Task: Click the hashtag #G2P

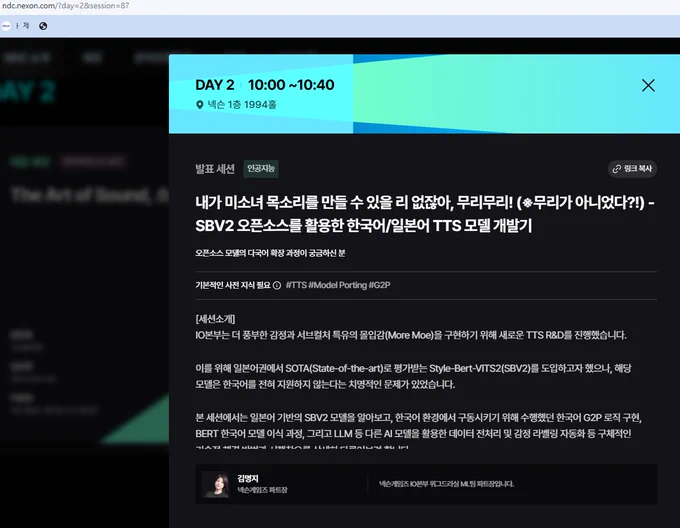Action: [x=379, y=285]
